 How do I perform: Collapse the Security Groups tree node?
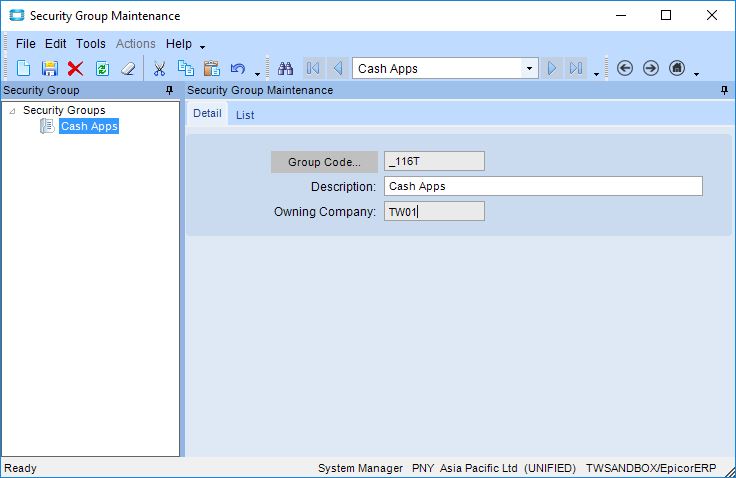13,111
